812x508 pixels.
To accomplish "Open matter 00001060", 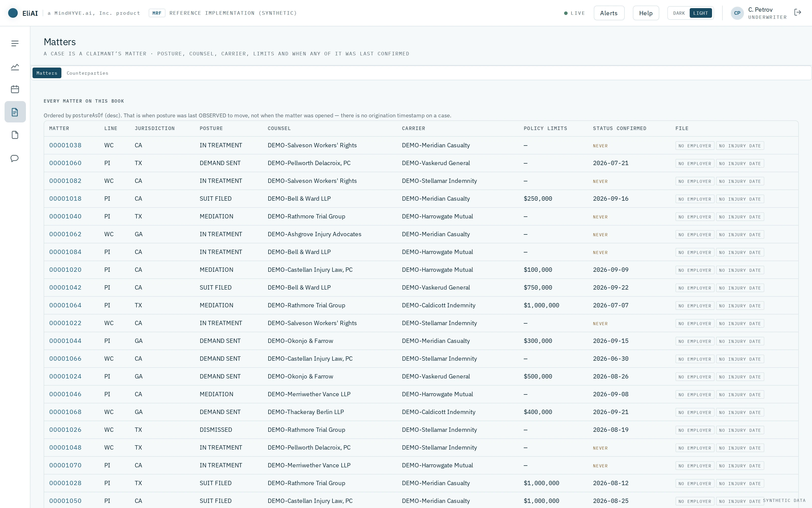I will (x=65, y=163).
